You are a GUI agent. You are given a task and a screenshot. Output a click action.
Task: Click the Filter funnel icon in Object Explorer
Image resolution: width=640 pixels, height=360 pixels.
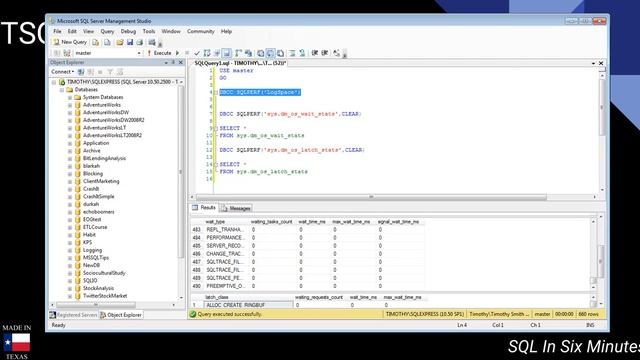pyautogui.click(x=110, y=72)
